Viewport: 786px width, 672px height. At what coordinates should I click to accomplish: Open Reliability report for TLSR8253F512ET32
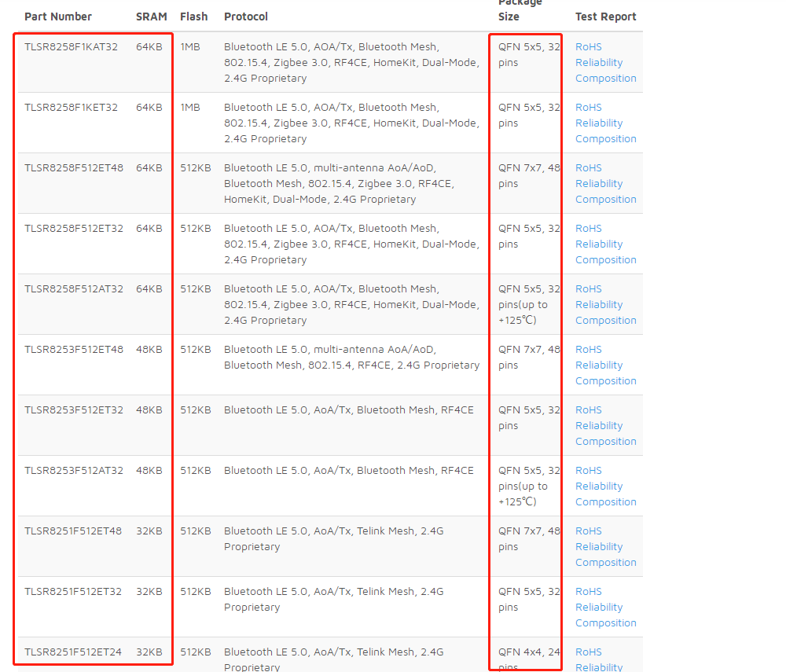click(x=599, y=426)
